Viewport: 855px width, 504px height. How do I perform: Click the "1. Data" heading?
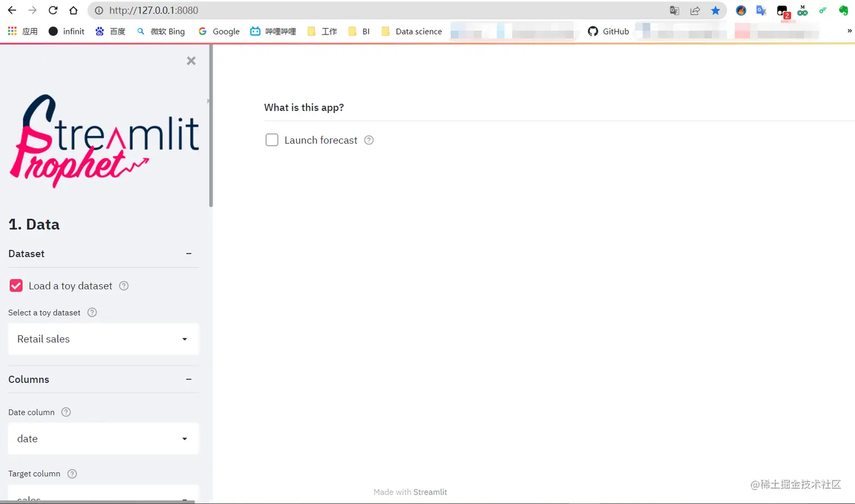point(34,224)
